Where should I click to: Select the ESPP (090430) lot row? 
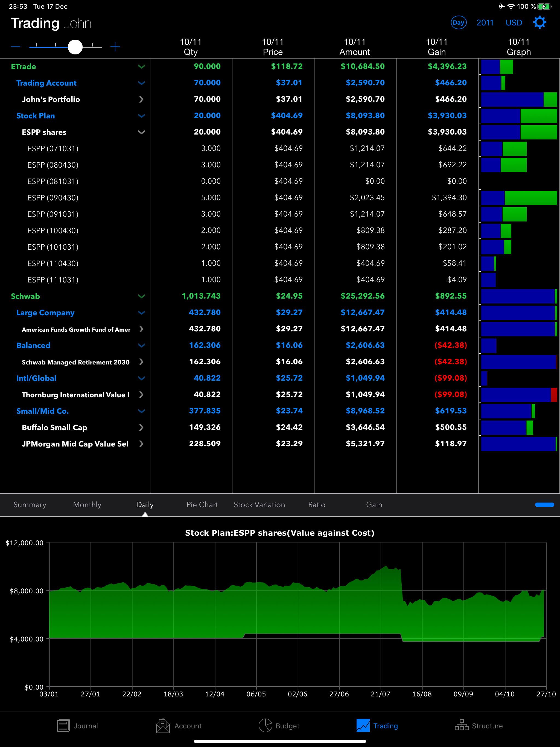point(53,198)
